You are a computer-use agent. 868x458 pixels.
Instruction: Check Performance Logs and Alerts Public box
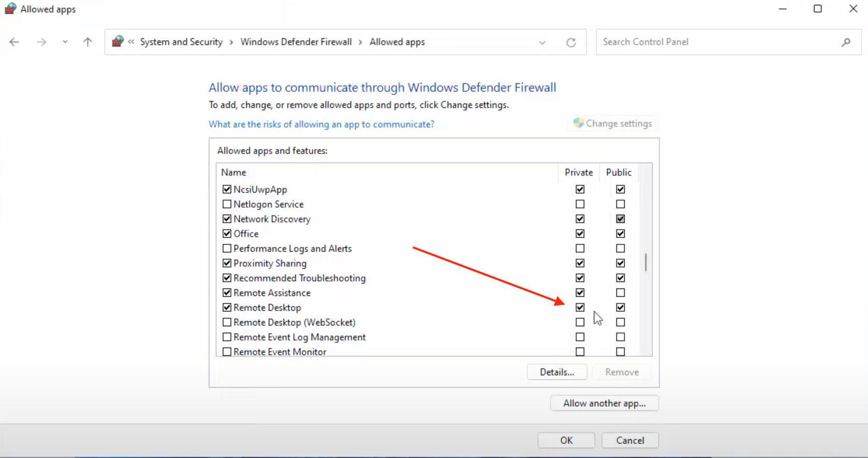click(x=621, y=249)
